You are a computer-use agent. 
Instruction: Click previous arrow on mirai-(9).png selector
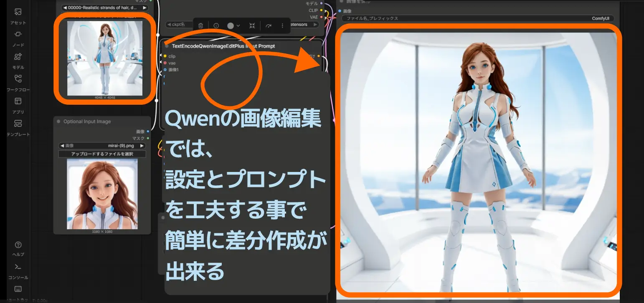pos(62,146)
